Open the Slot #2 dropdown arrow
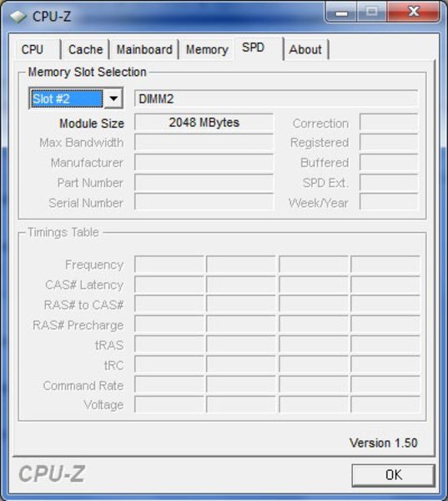Viewport: 448px width, 501px height. [113, 99]
